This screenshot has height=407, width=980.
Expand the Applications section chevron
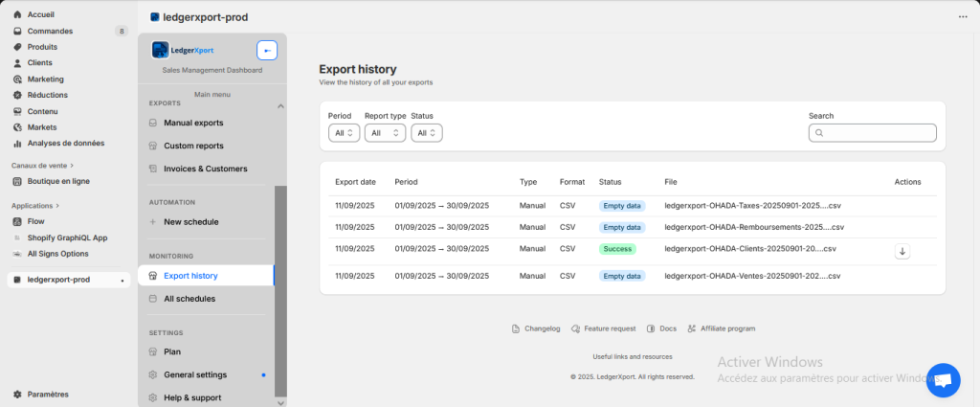[58, 205]
